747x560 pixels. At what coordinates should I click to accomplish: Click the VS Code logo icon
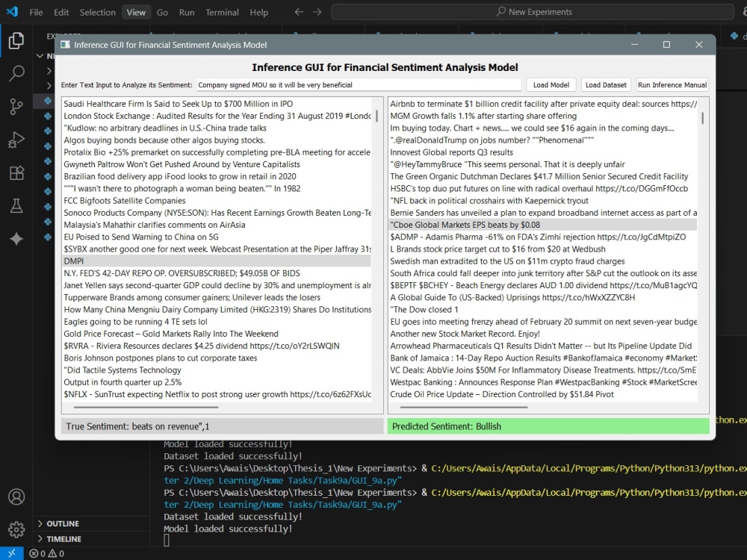[12, 12]
